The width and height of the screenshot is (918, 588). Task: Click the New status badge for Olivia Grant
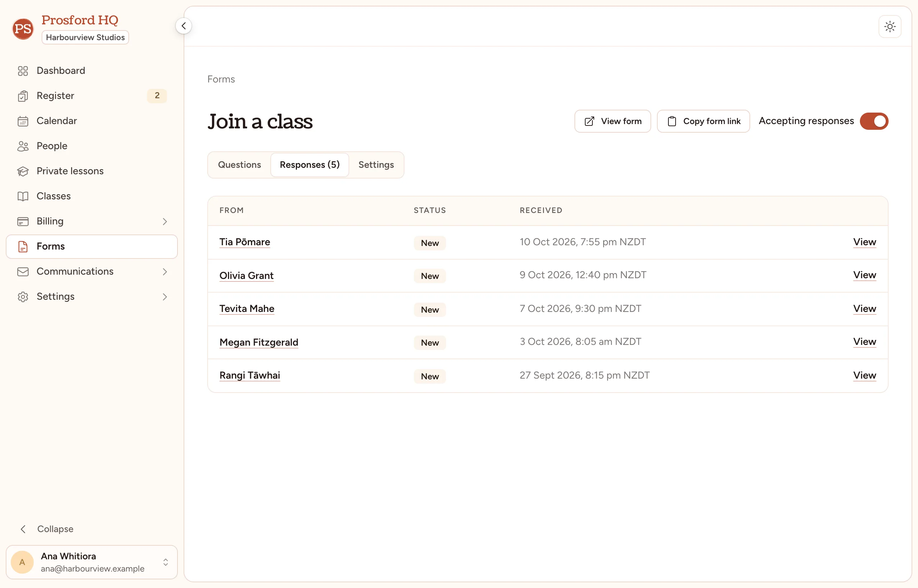point(430,276)
